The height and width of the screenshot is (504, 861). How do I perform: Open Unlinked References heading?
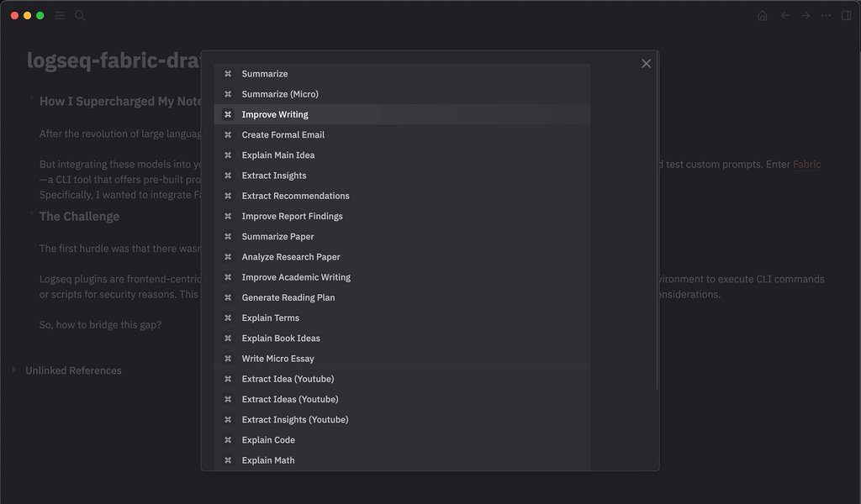click(x=73, y=370)
